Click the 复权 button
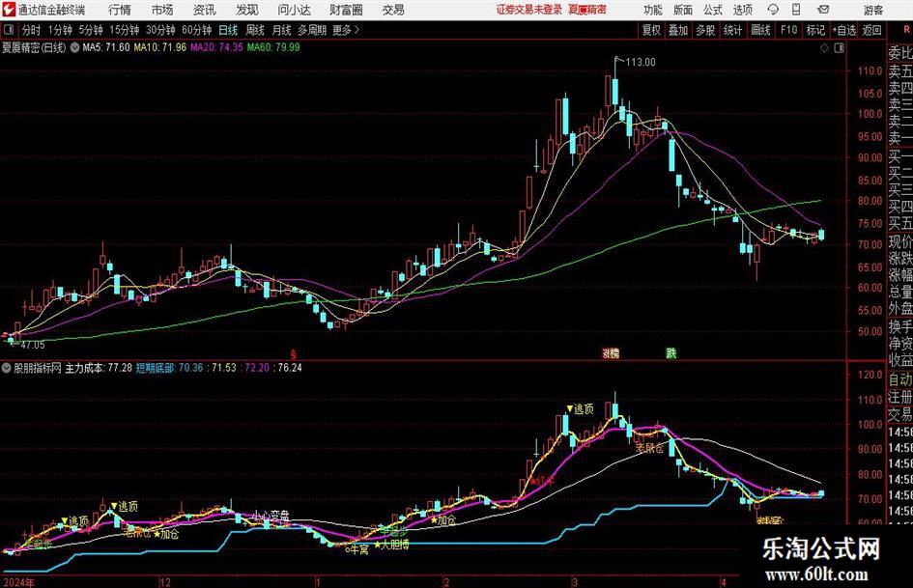This screenshot has height=588, width=913. tap(651, 30)
